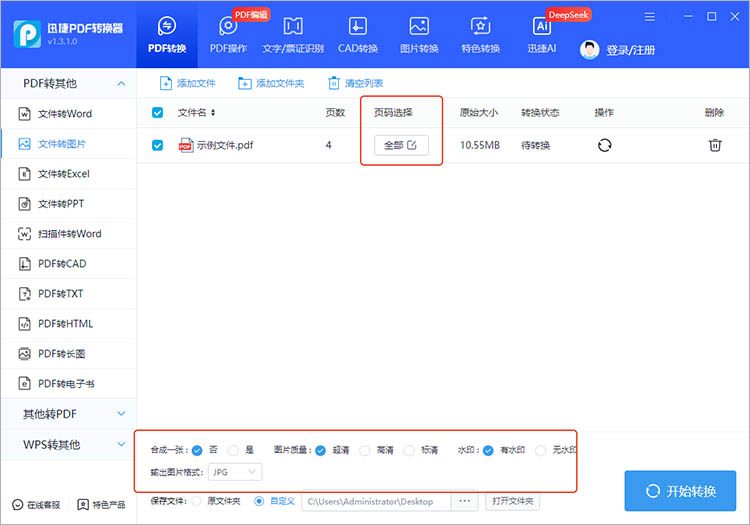Select 扫描件转Word in sidebar
This screenshot has width=750, height=525.
point(68,234)
